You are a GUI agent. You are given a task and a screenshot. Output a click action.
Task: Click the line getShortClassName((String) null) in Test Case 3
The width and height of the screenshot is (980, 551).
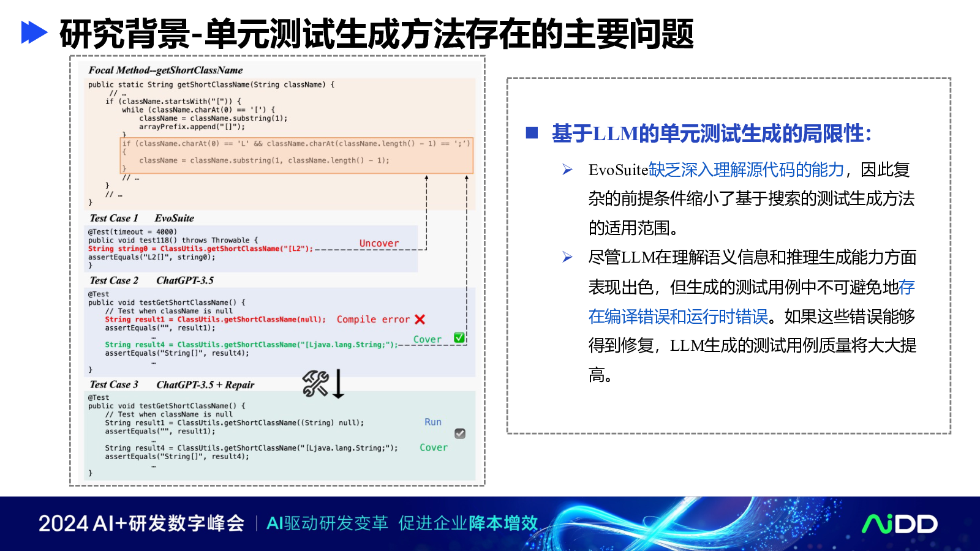pos(234,423)
